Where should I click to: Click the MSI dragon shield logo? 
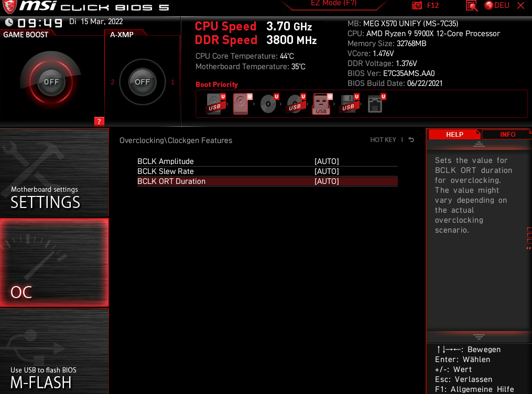(x=9, y=7)
